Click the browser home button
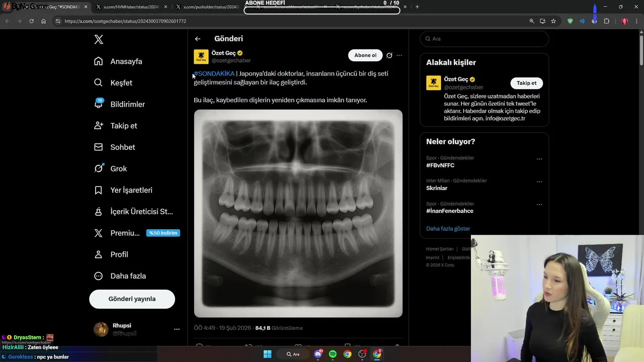Screen dimensions: 644x362 [44, 21]
